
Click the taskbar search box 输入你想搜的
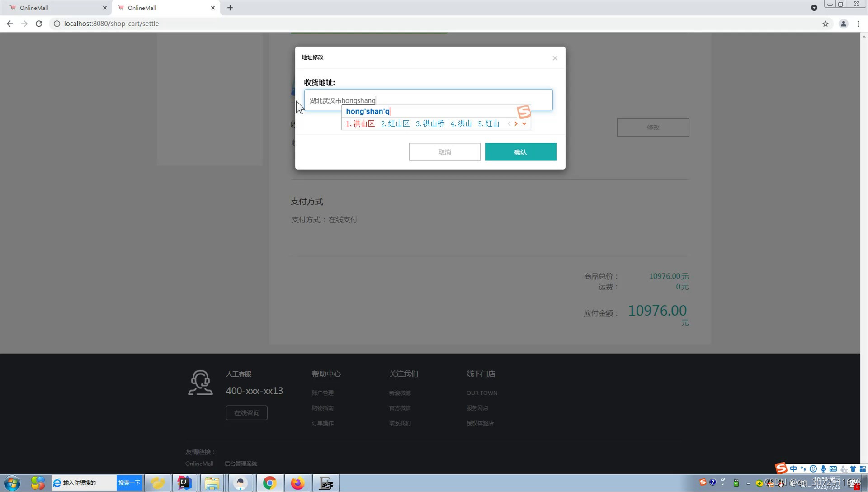(x=84, y=483)
